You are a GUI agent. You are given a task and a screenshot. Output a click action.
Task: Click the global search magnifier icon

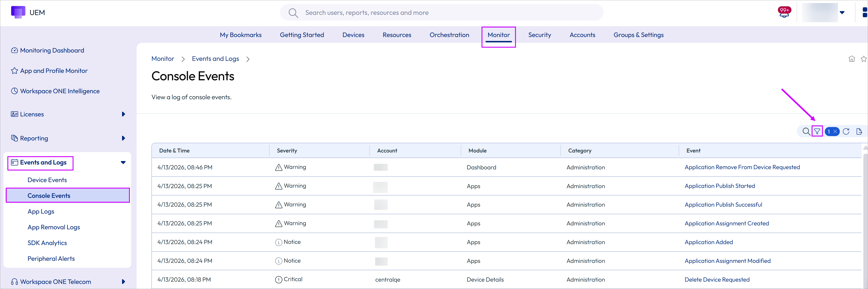[293, 13]
